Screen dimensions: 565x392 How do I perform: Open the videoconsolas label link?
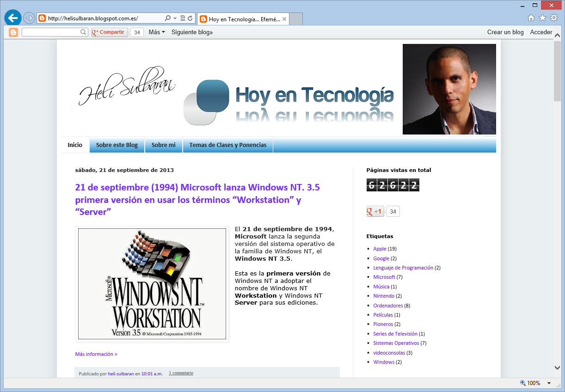point(389,353)
